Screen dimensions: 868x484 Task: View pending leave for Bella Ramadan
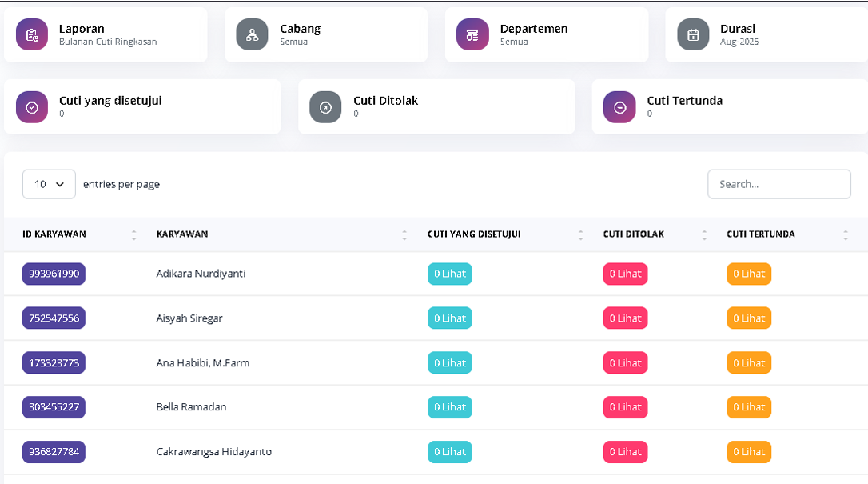tap(749, 407)
